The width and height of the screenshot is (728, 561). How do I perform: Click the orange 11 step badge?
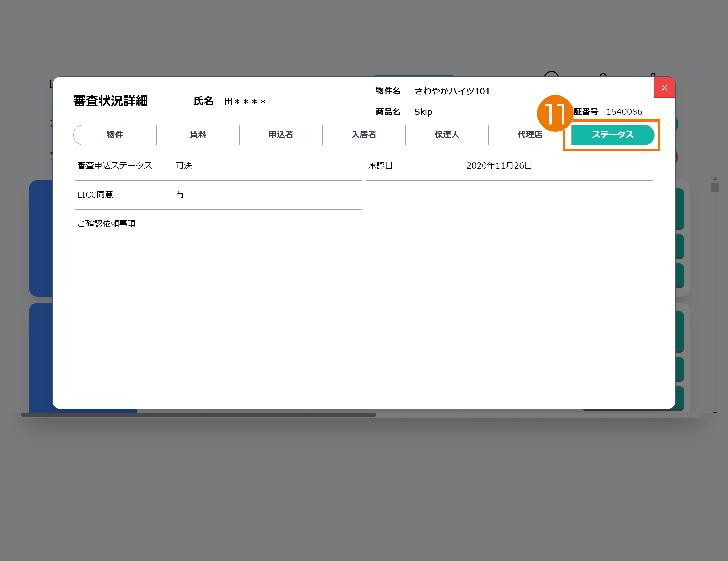click(x=555, y=113)
